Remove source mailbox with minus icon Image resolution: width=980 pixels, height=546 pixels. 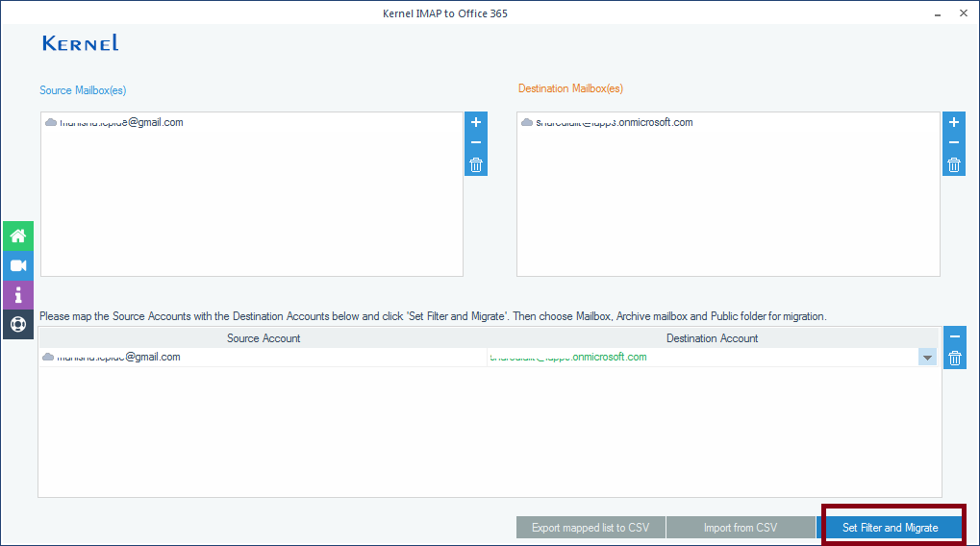476,143
